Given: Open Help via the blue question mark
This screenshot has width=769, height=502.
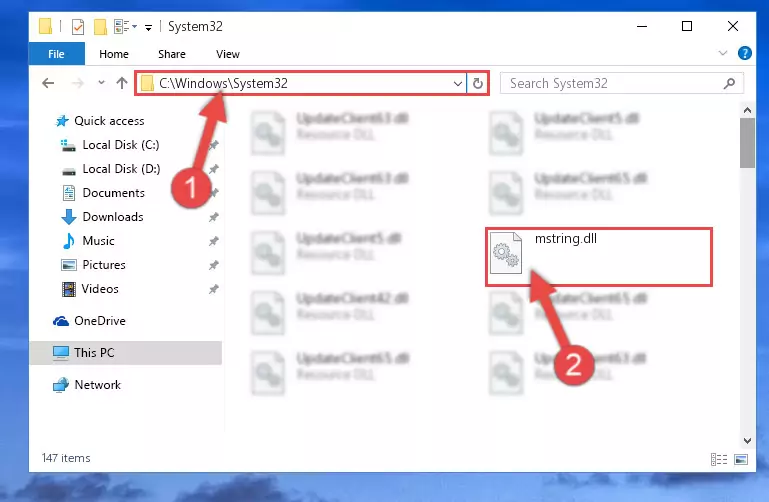Looking at the screenshot, I should tap(744, 53).
